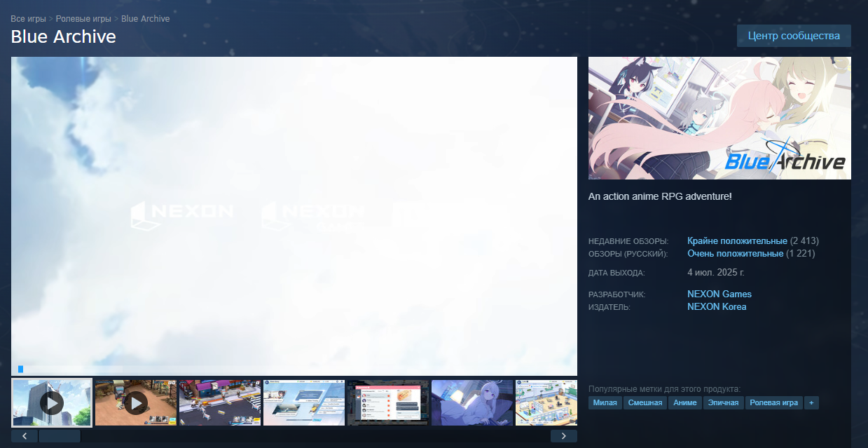868x448 pixels.
Task: View fifth screenshot thumbnail with chat list
Action: [388, 402]
